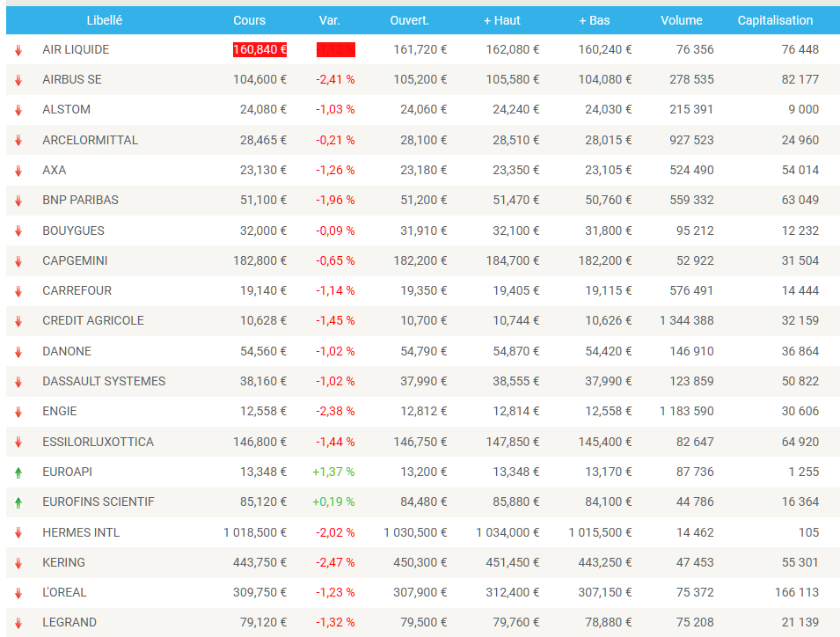Click the down trend arrow beside L'OREAL
The image size is (840, 637).
tap(18, 593)
